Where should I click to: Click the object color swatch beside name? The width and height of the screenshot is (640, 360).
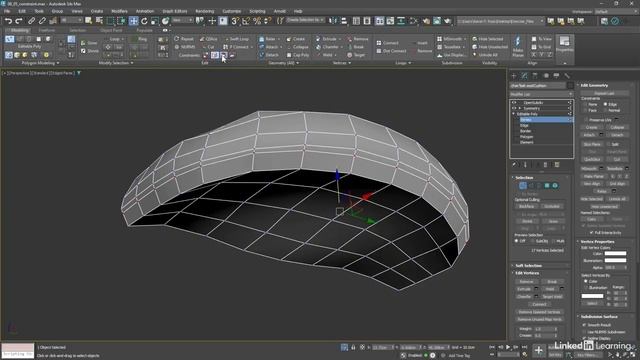(x=570, y=85)
